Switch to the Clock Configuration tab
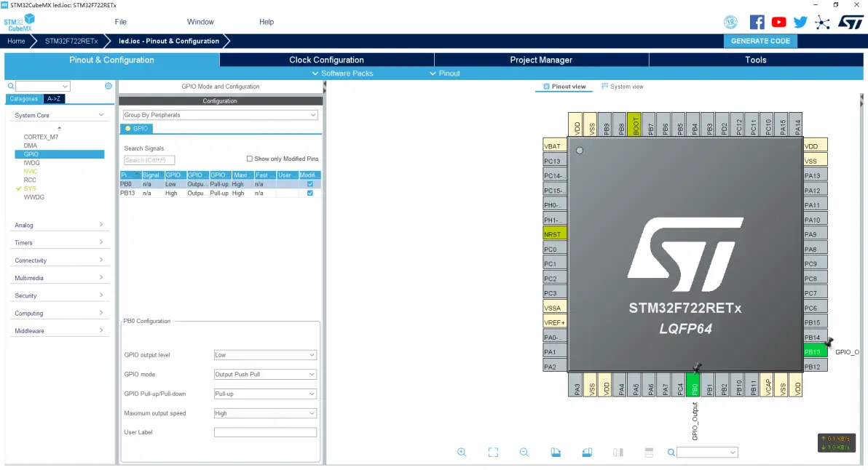Screen dimensions: 868x470 (326, 60)
